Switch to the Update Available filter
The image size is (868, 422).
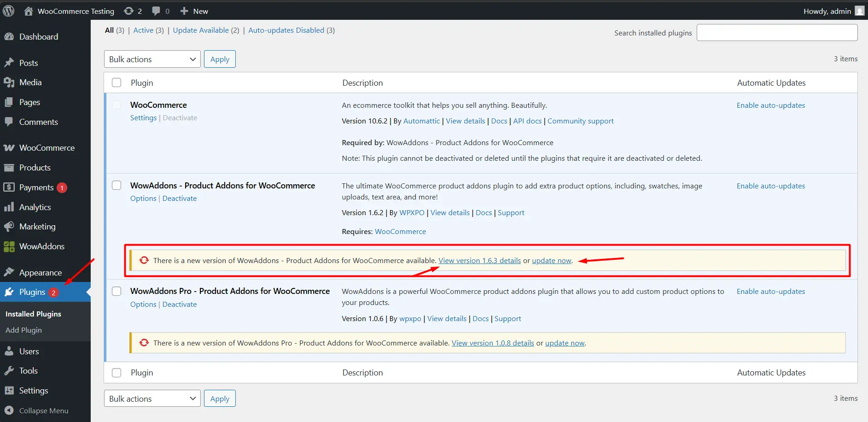(x=201, y=30)
